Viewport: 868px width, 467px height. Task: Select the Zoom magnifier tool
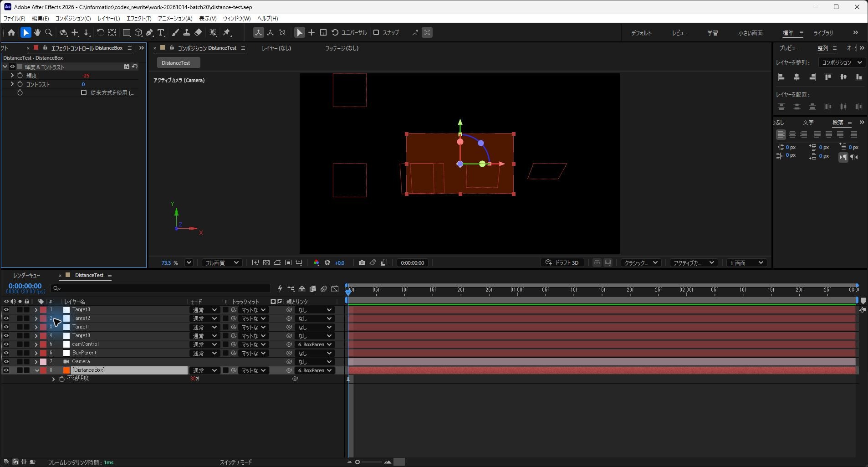click(x=49, y=32)
